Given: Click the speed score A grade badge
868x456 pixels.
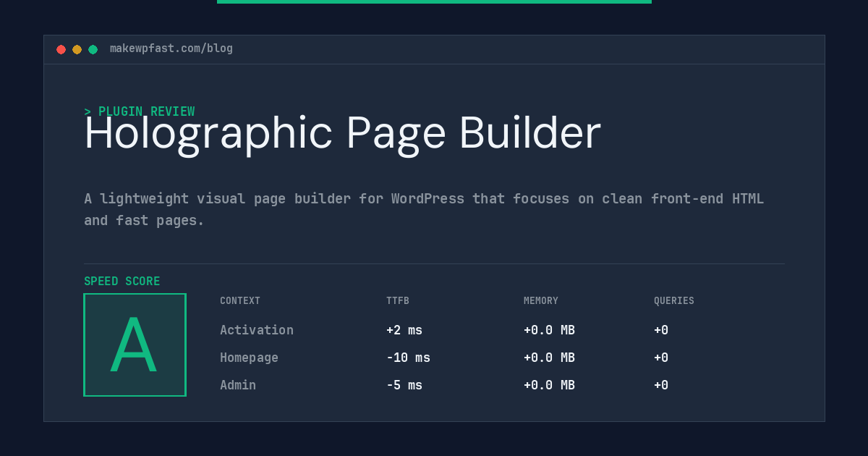Looking at the screenshot, I should tap(135, 345).
